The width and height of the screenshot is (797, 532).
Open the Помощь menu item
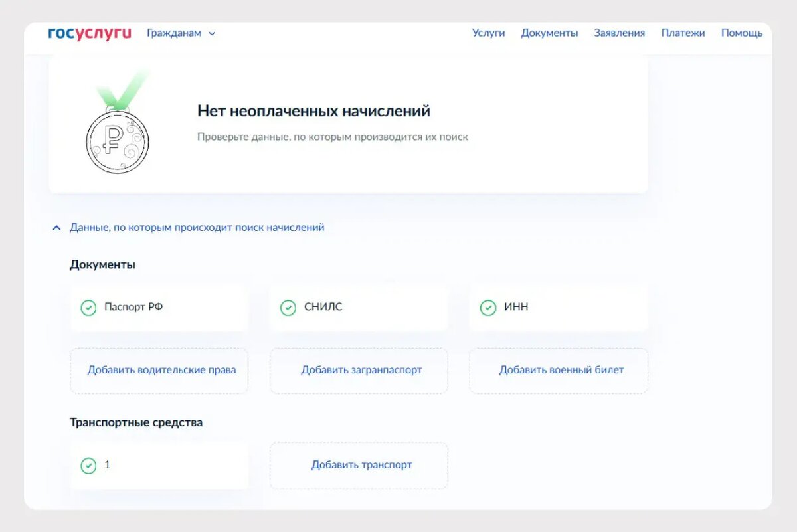click(x=742, y=33)
